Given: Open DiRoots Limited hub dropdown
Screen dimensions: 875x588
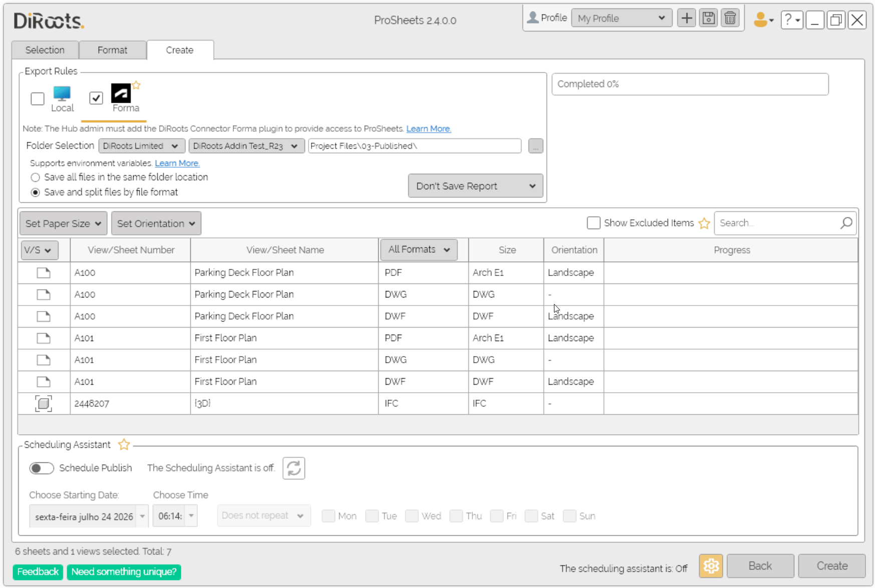Looking at the screenshot, I should coord(142,146).
